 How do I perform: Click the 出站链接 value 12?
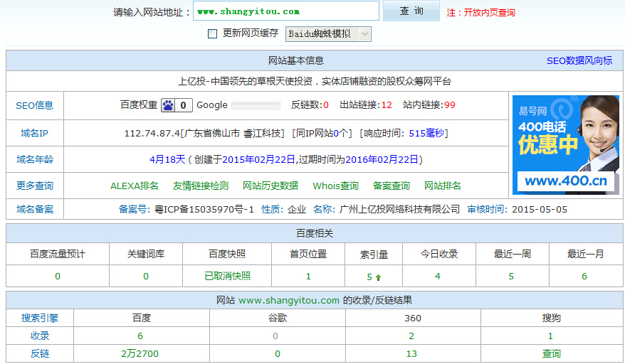387,105
